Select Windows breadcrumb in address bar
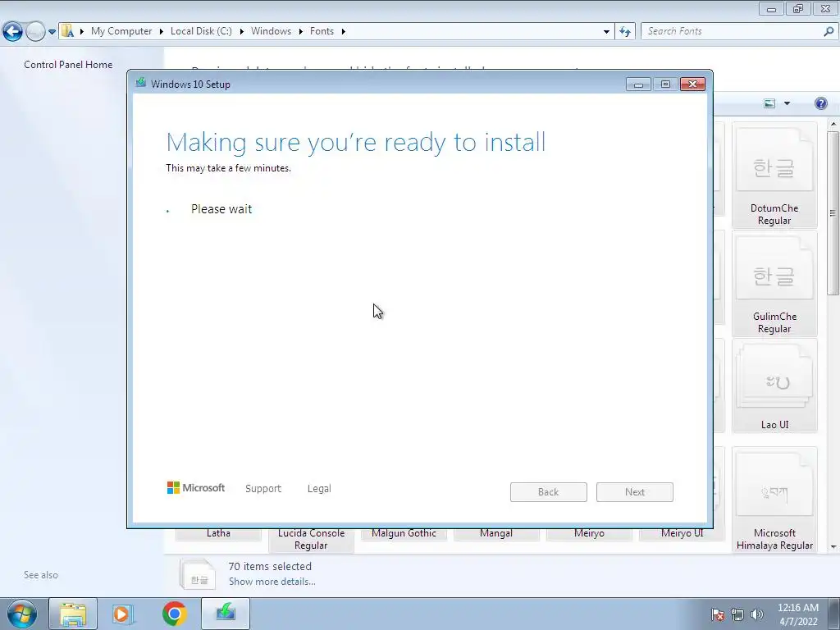This screenshot has height=630, width=840. pos(271,31)
